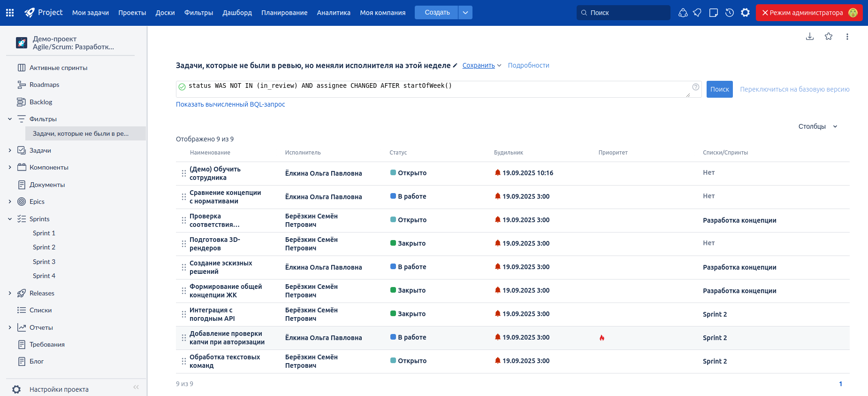The image size is (868, 396).
Task: Open the settings gear in top bar
Action: (745, 13)
